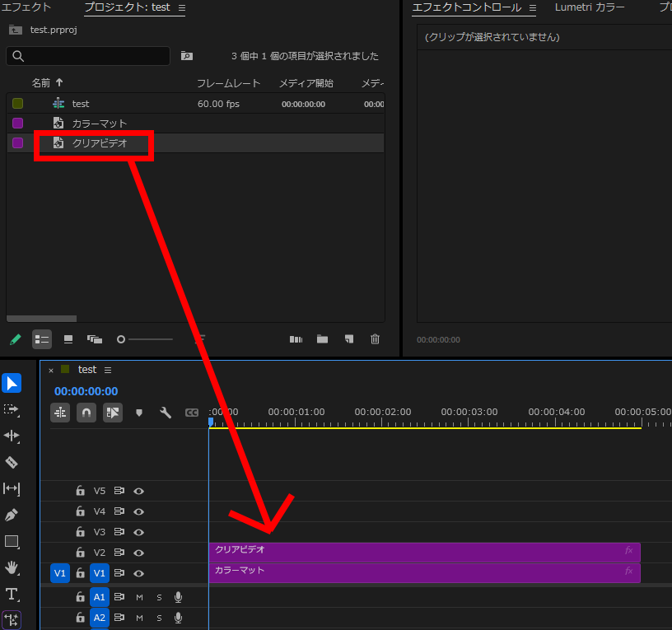
Task: Click project panel horizontal scrollbar
Action: tap(41, 319)
